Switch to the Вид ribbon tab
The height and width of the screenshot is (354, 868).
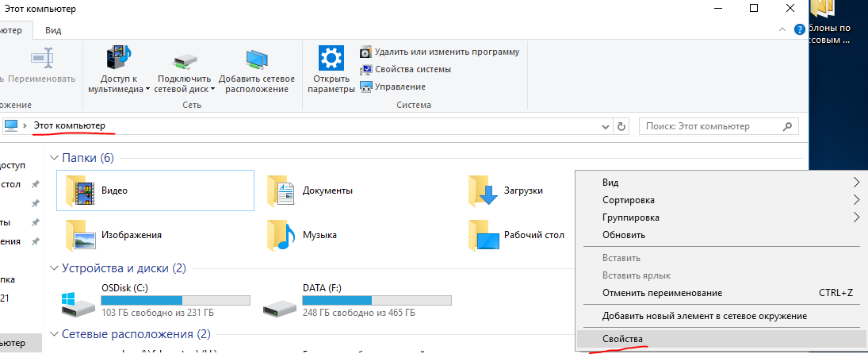click(x=53, y=30)
